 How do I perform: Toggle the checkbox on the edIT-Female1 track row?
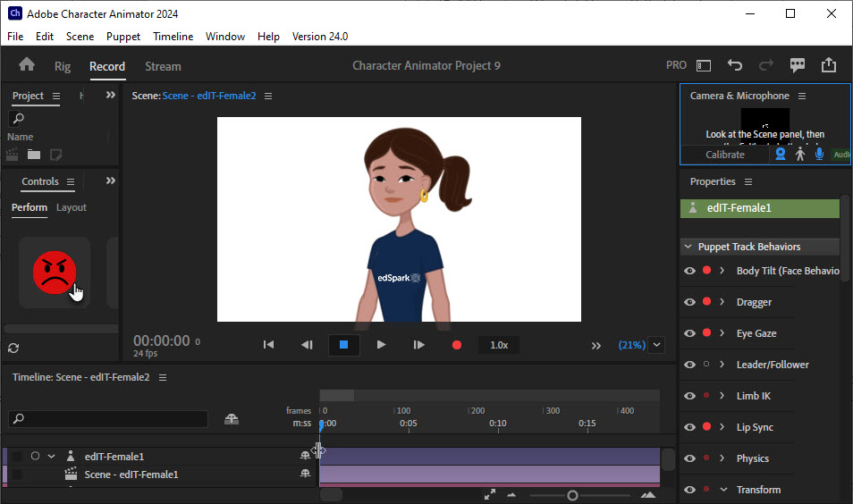[x=17, y=457]
